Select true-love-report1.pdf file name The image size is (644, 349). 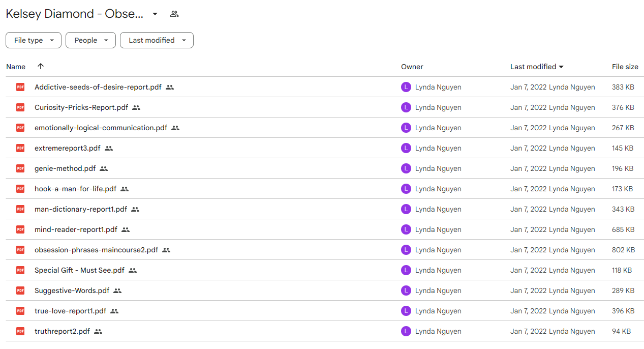(x=70, y=311)
